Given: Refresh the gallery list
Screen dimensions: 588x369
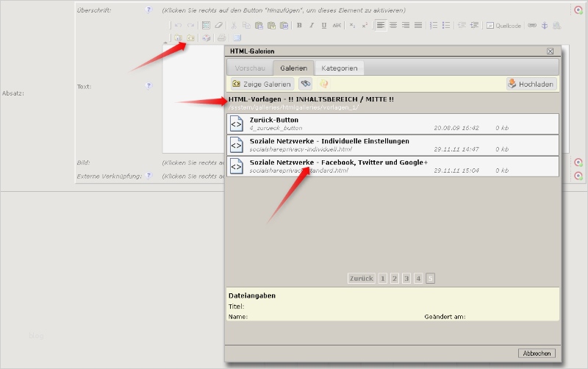Looking at the screenshot, I should tap(323, 84).
